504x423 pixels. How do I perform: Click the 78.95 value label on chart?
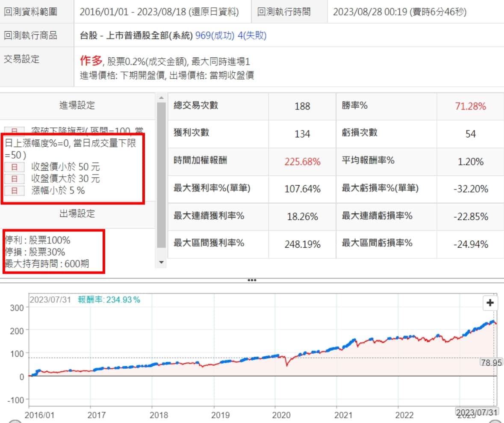pos(491,363)
